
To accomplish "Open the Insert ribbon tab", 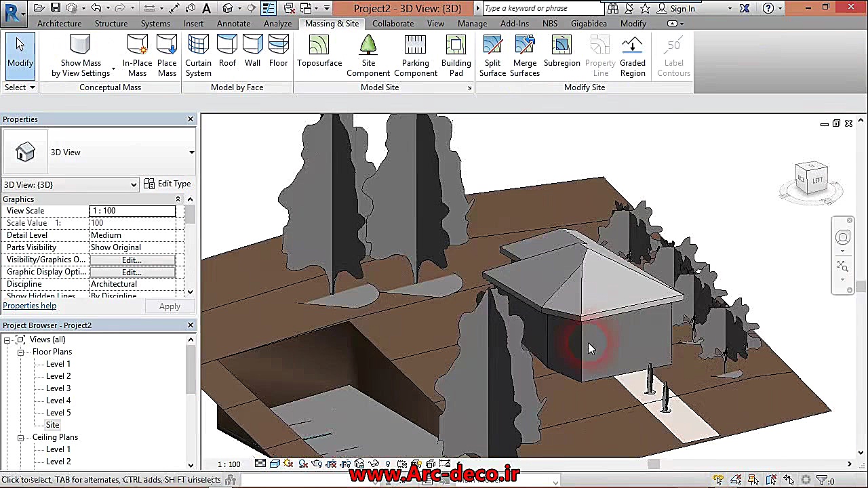I will click(193, 23).
